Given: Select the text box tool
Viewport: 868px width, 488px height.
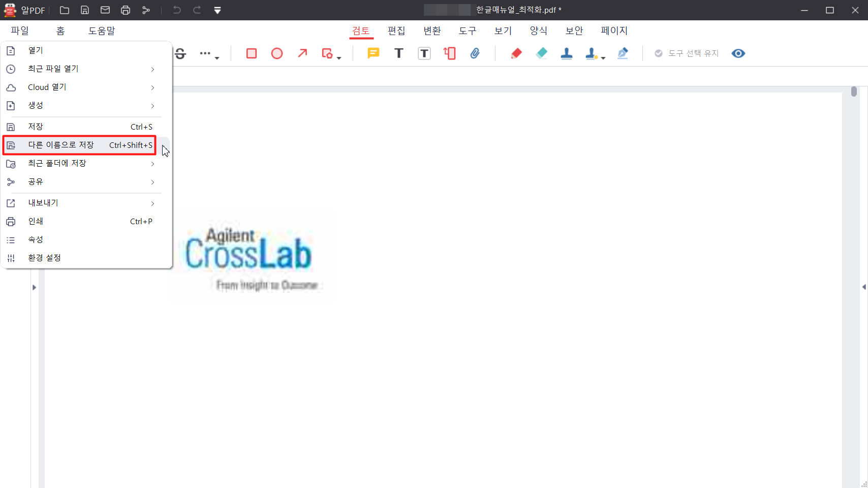Looking at the screenshot, I should (424, 53).
